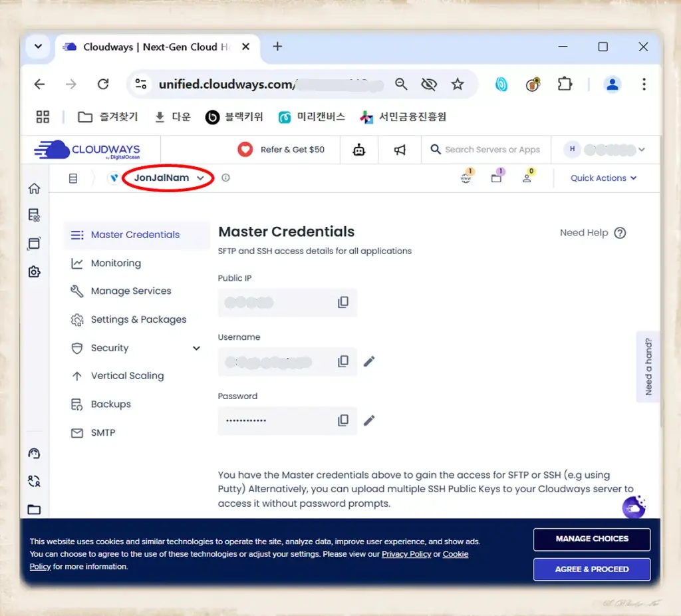The height and width of the screenshot is (616, 681).
Task: Click the home icon in left sidebar
Action: coord(34,188)
